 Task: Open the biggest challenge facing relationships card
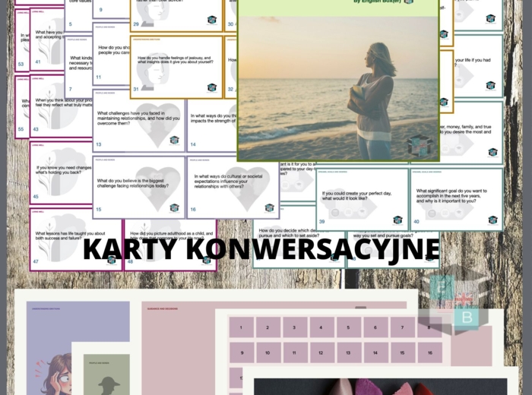click(x=139, y=187)
